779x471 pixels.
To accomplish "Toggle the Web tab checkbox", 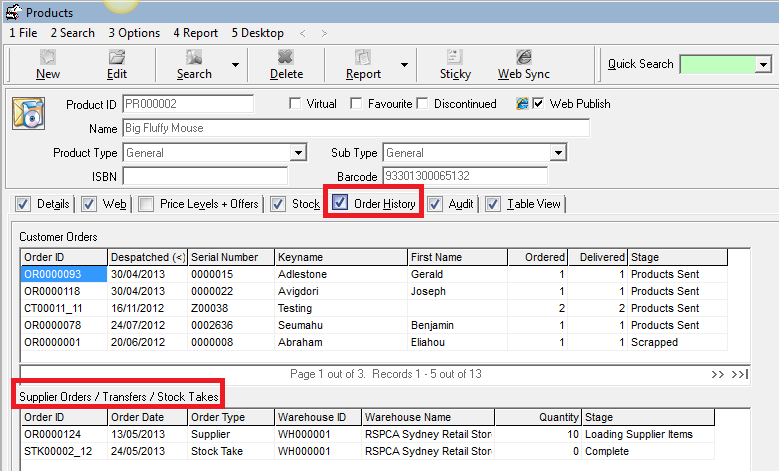I will [x=88, y=204].
